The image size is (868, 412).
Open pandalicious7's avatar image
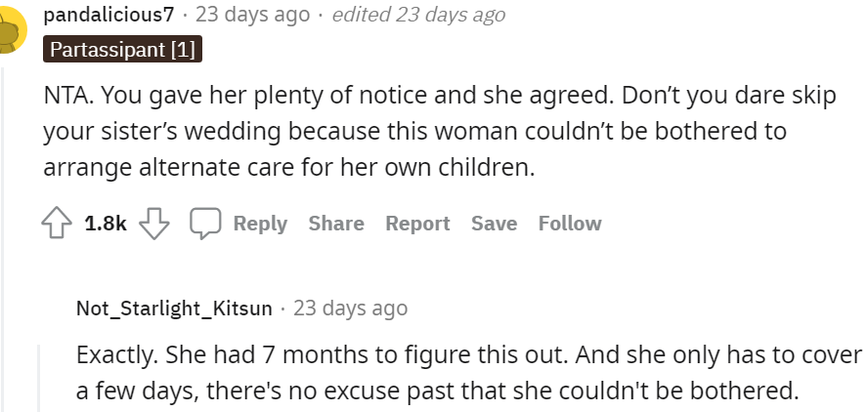pyautogui.click(x=10, y=29)
